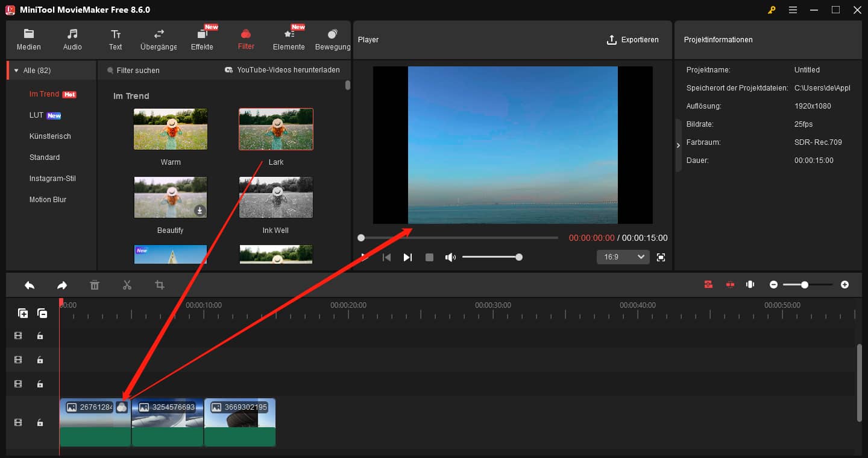The image size is (868, 458).
Task: Open the 16:9 aspect ratio dropdown
Action: click(x=623, y=256)
